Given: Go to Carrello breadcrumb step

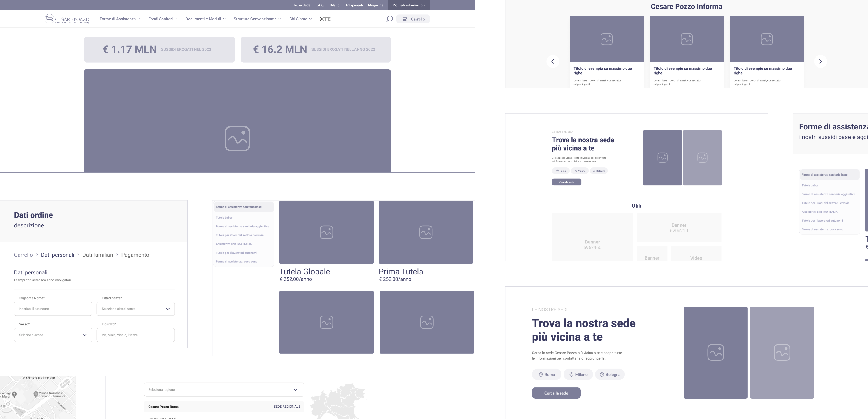Looking at the screenshot, I should [23, 255].
